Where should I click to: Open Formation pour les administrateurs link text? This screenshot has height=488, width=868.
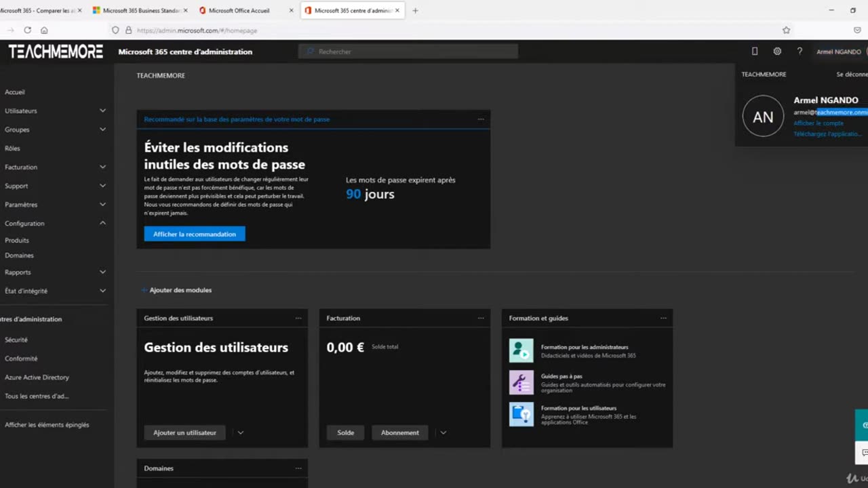click(585, 347)
